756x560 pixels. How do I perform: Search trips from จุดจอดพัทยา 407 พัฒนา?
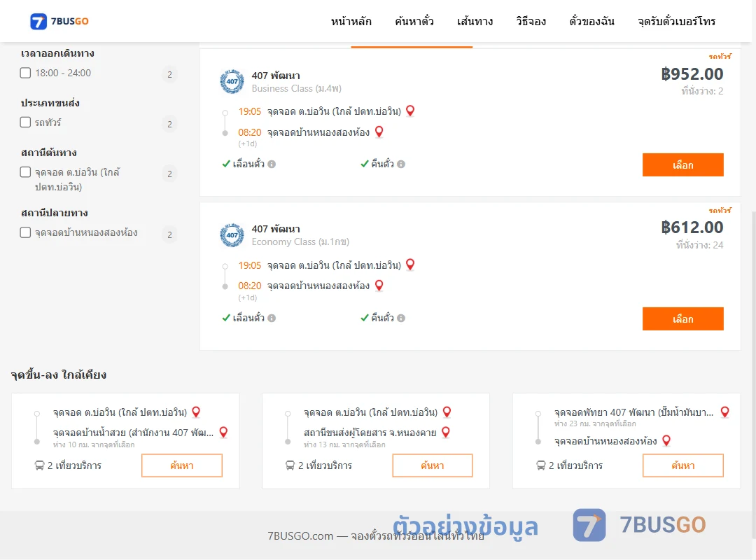(682, 465)
